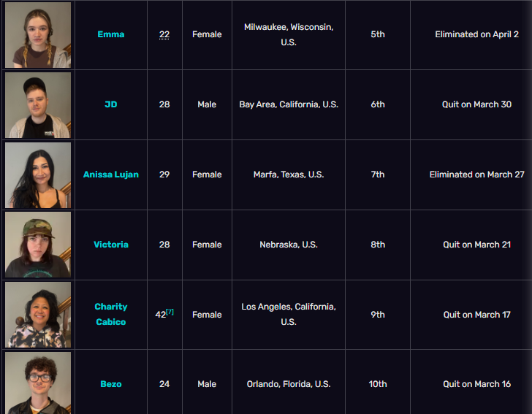Viewport: 532px width, 414px height.
Task: Select the 6th placement cell
Action: (378, 104)
